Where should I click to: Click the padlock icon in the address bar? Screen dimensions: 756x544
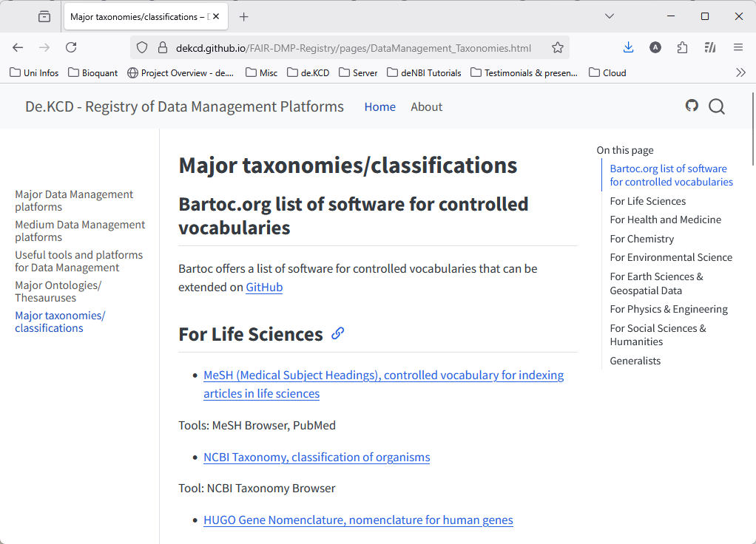[x=161, y=47]
